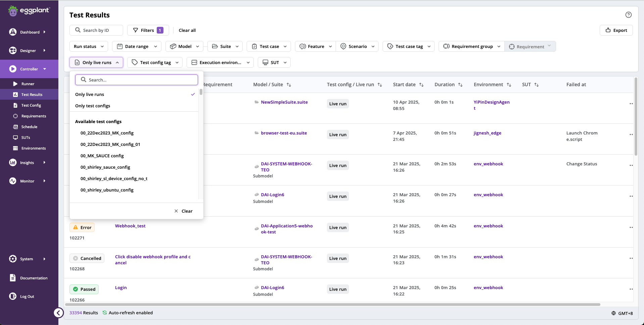Click the Schedule calendar icon
This screenshot has width=644, height=325.
tap(15, 127)
